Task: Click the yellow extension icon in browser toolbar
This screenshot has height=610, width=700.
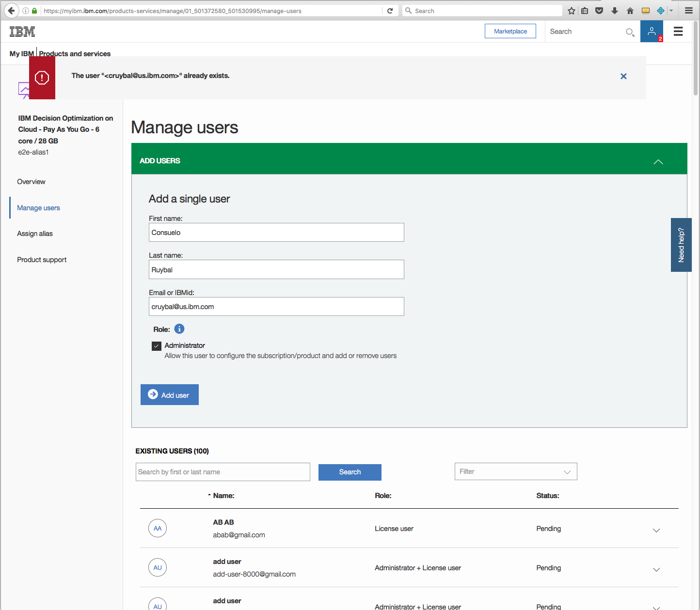Action: (646, 11)
